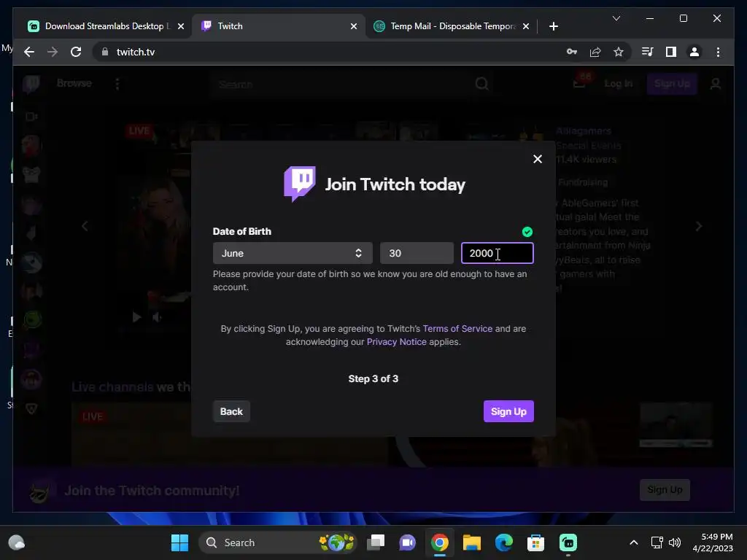Image resolution: width=747 pixels, height=560 pixels.
Task: Click Browse in Twitch navbar
Action: tap(74, 83)
